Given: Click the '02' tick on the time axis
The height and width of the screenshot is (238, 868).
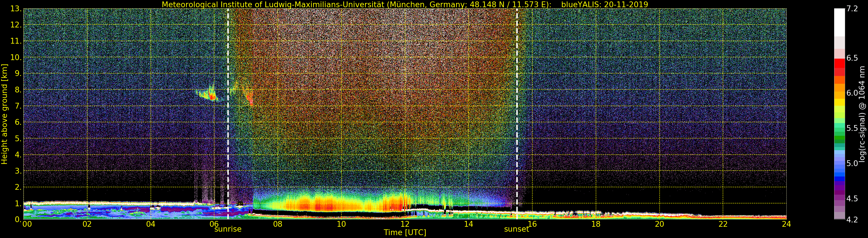Looking at the screenshot, I should pos(87,224).
